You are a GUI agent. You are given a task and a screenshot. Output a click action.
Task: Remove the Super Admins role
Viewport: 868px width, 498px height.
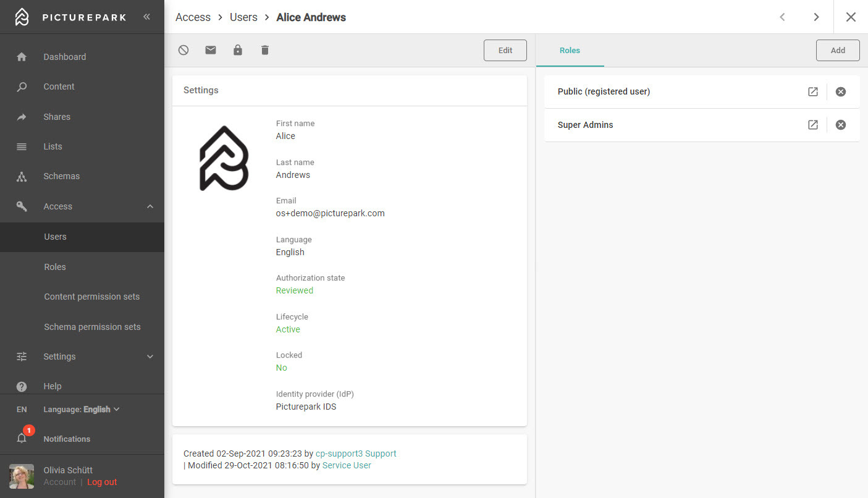pyautogui.click(x=840, y=125)
